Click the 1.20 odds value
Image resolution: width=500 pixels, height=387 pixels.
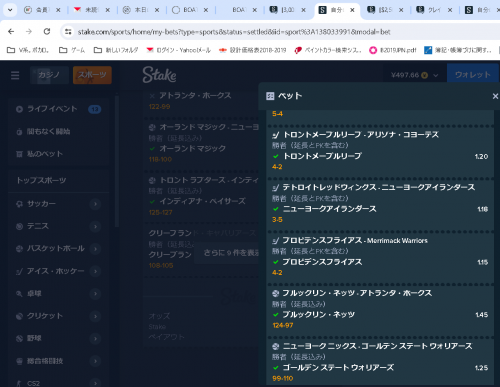(x=481, y=156)
